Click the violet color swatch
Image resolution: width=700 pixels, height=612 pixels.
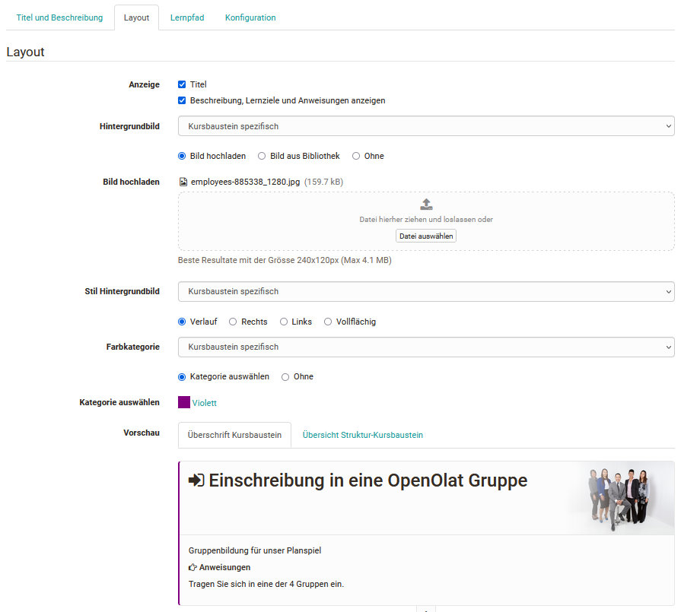[x=183, y=402]
